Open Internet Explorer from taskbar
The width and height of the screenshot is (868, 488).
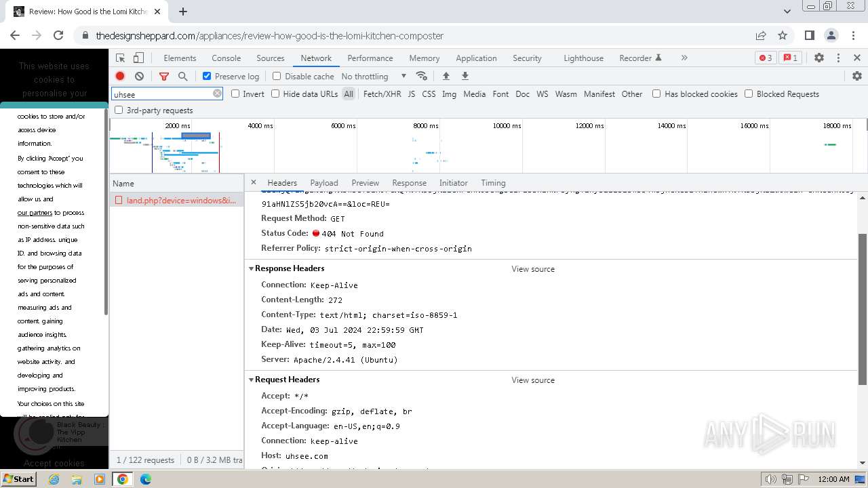pyautogui.click(x=54, y=479)
